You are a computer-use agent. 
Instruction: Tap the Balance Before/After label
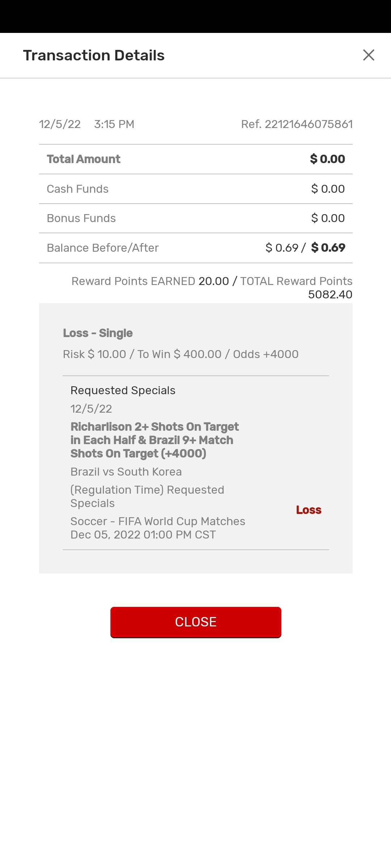click(x=102, y=248)
